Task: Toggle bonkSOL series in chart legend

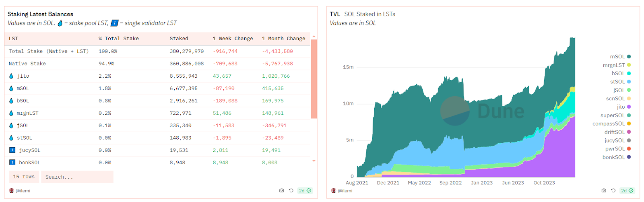Action: point(617,157)
